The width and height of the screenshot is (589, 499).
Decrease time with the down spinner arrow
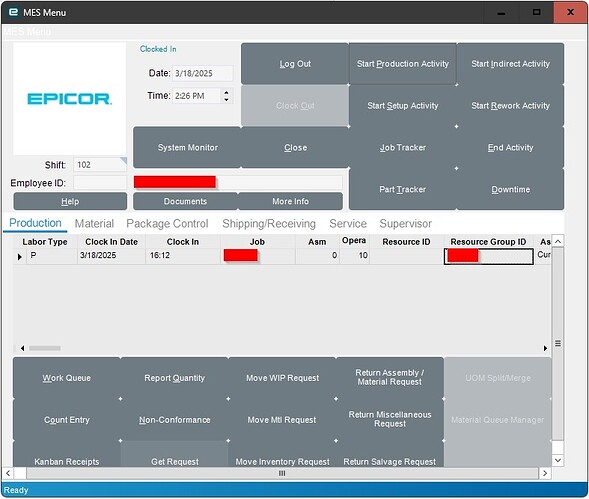(227, 100)
